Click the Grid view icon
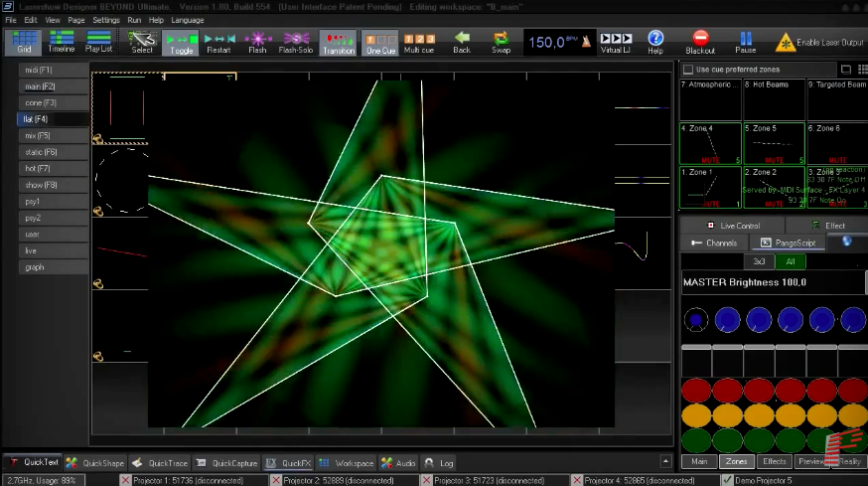The height and width of the screenshot is (486, 868). 24,42
